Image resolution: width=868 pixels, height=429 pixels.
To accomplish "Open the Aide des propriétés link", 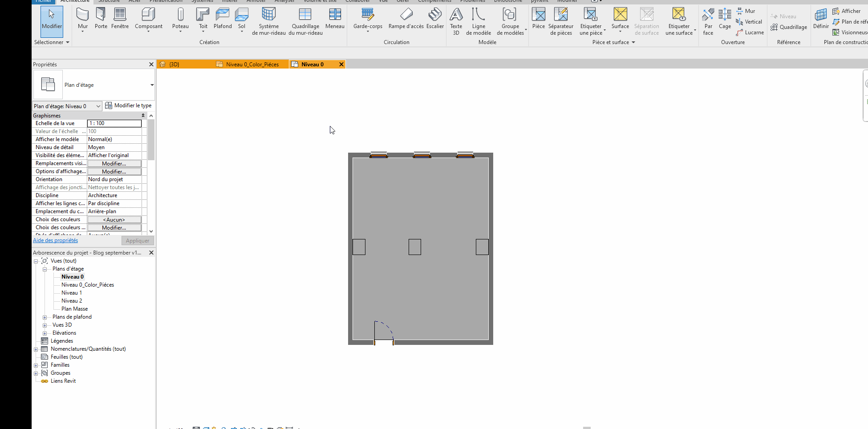I will point(55,240).
